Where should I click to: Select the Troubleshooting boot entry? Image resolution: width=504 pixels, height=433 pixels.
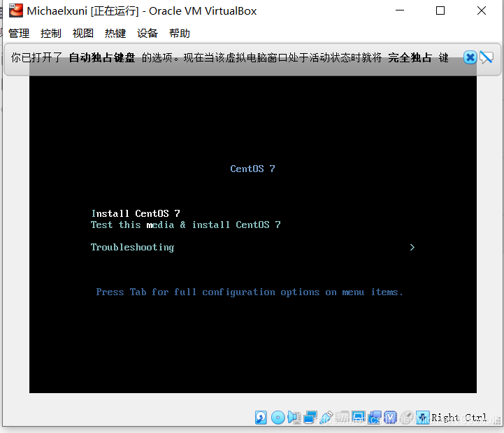[132, 247]
